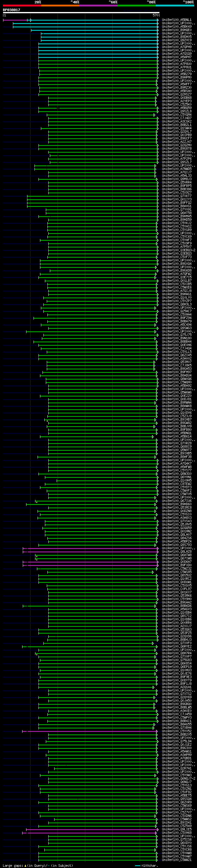Viewport: 197px width, 868px height.
Task: Select hit label UniRef100_C5YCR8
Action: (176, 850)
